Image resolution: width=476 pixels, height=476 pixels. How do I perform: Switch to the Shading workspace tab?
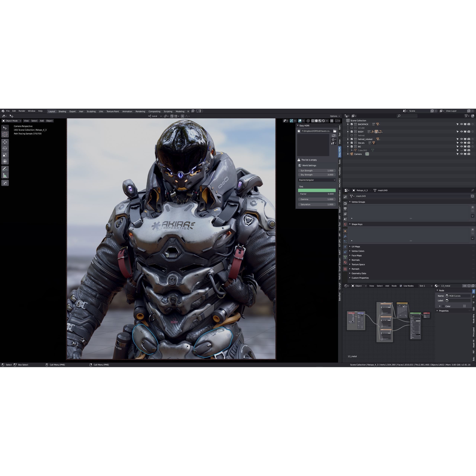click(x=62, y=111)
